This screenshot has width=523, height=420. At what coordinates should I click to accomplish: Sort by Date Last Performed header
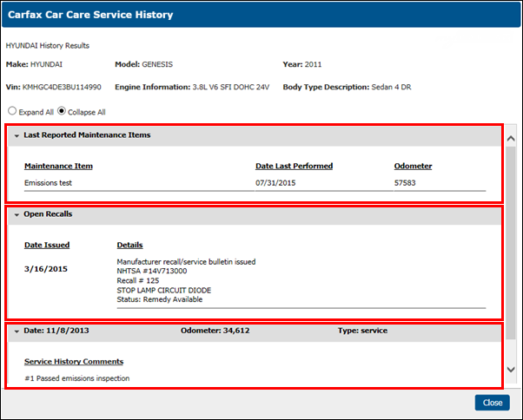point(294,166)
